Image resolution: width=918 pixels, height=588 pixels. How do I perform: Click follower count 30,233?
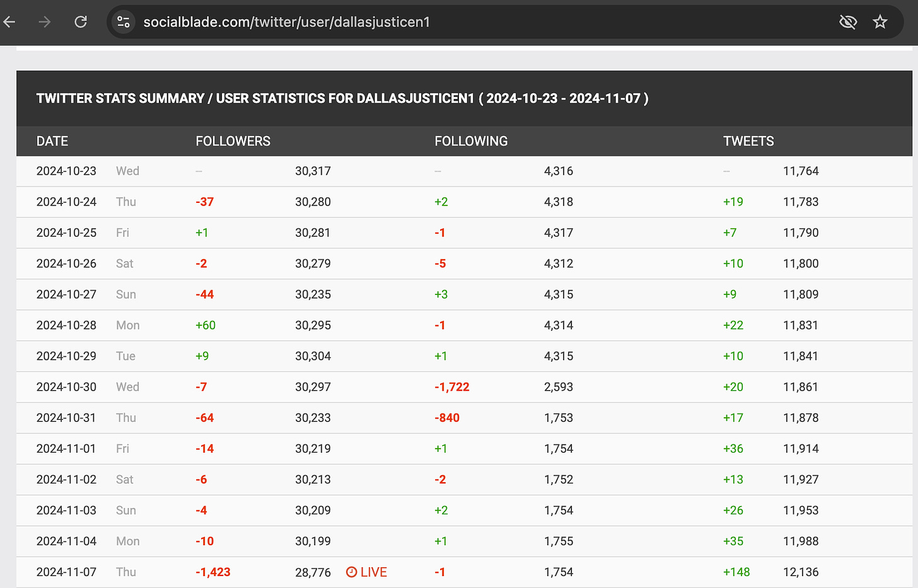point(313,418)
